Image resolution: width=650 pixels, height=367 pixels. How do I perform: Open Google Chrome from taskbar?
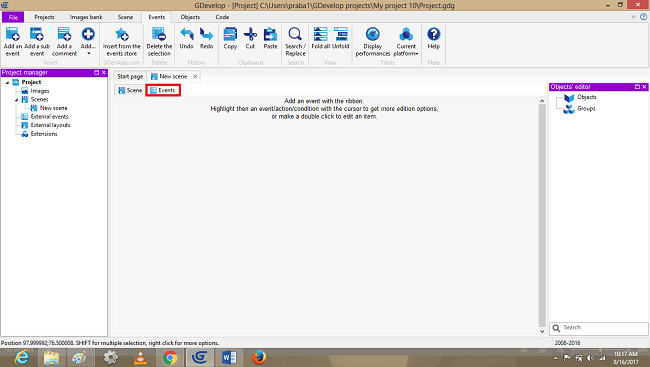(x=170, y=357)
